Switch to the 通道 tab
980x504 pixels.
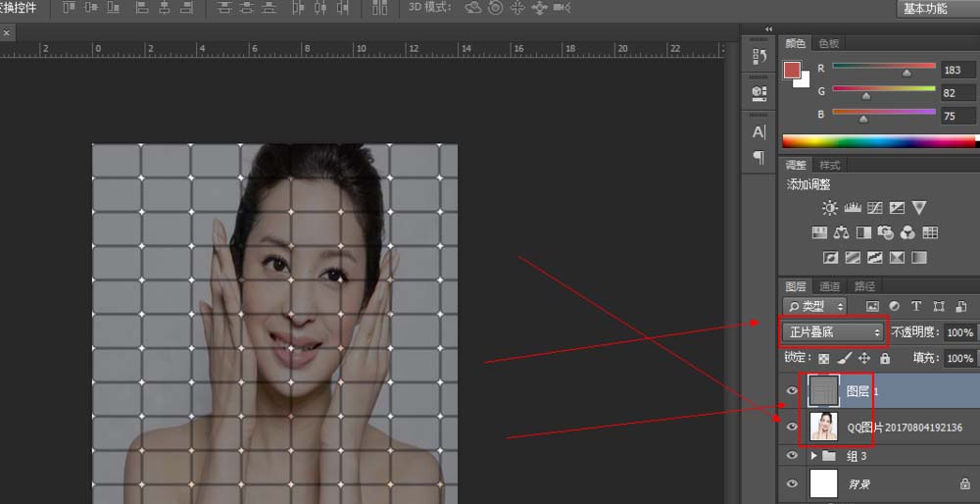click(830, 286)
